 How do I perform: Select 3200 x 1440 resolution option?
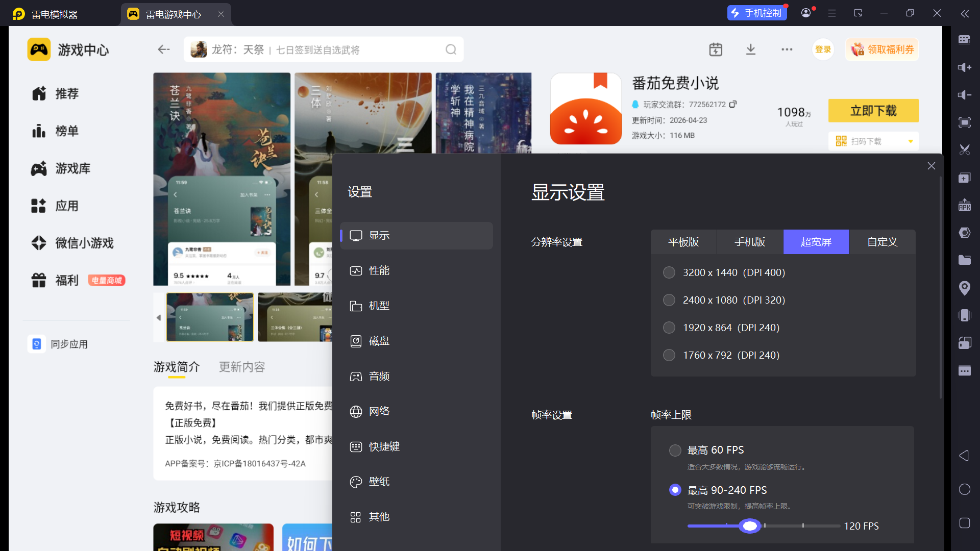[x=669, y=272]
